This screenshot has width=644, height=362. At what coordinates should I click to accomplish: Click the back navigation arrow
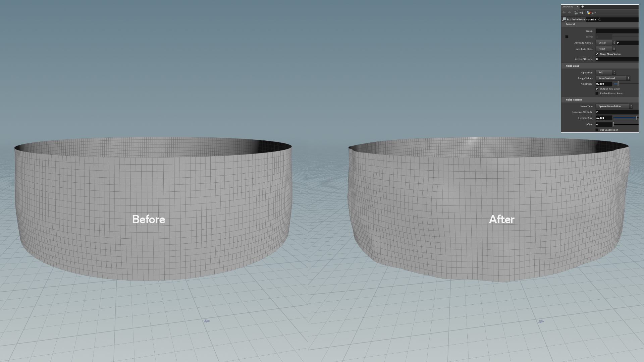tap(564, 12)
